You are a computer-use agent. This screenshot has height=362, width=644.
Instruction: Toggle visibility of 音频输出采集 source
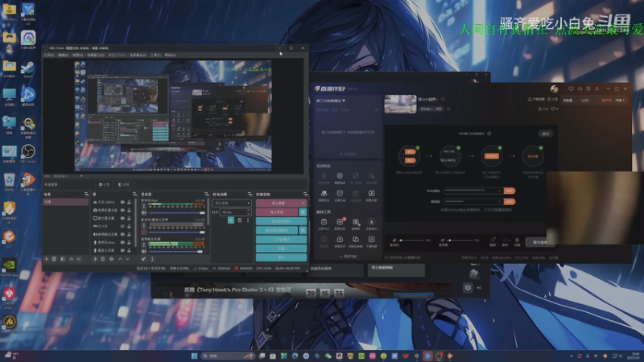pos(122,234)
